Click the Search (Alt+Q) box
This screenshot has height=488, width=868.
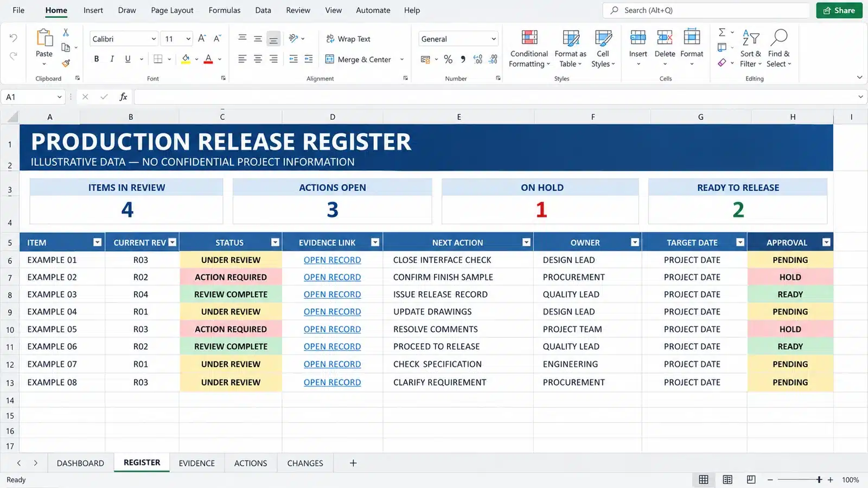pos(706,10)
